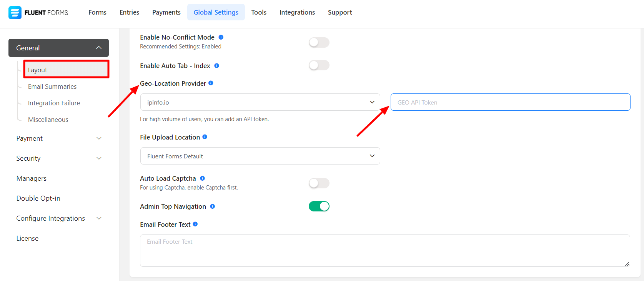Open Email Summaries settings
The width and height of the screenshot is (644, 281).
tap(52, 86)
